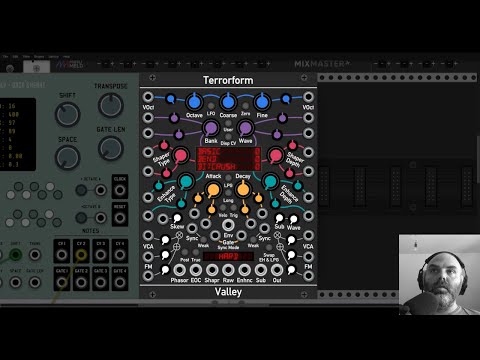
Task: Toggle the Post button
Action: click(185, 252)
